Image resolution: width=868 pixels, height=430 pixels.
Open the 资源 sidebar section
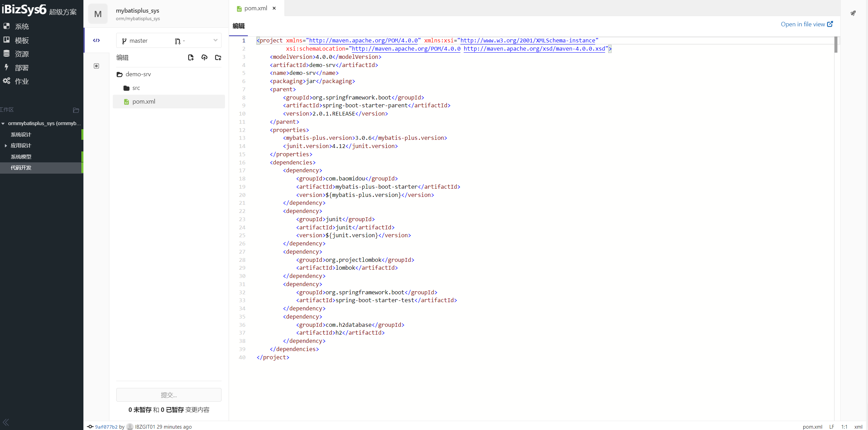(16, 54)
